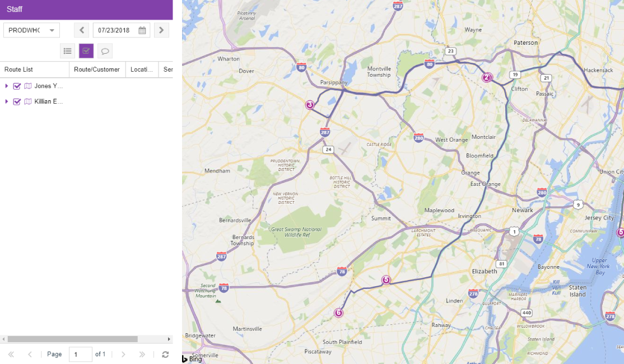Click the map icon beside Killian E...
The width and height of the screenshot is (624, 364).
pyautogui.click(x=28, y=101)
